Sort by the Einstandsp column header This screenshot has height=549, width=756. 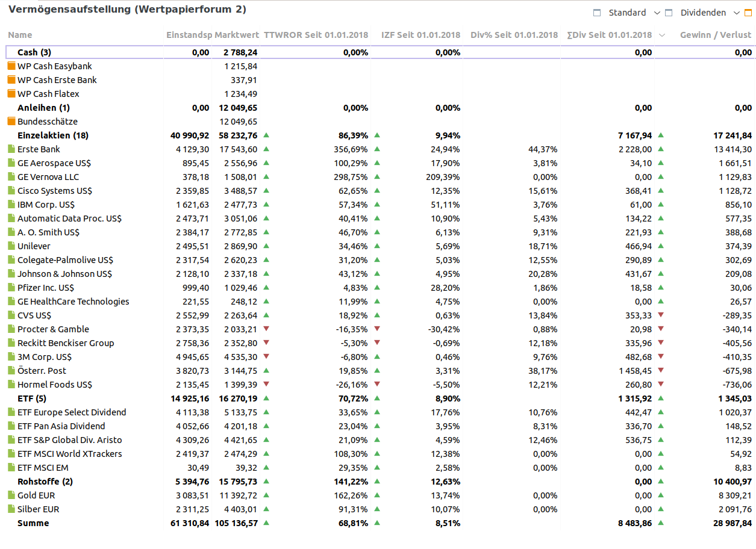[189, 35]
